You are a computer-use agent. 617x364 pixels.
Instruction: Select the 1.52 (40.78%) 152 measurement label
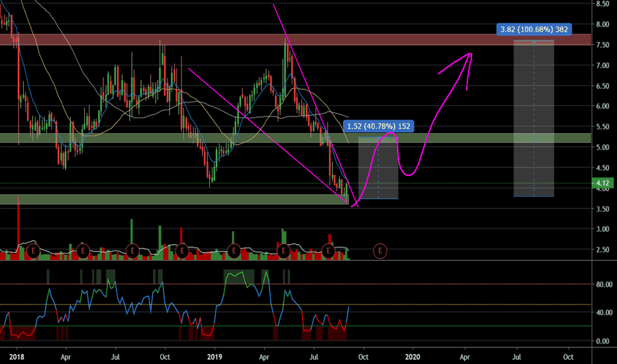[379, 126]
